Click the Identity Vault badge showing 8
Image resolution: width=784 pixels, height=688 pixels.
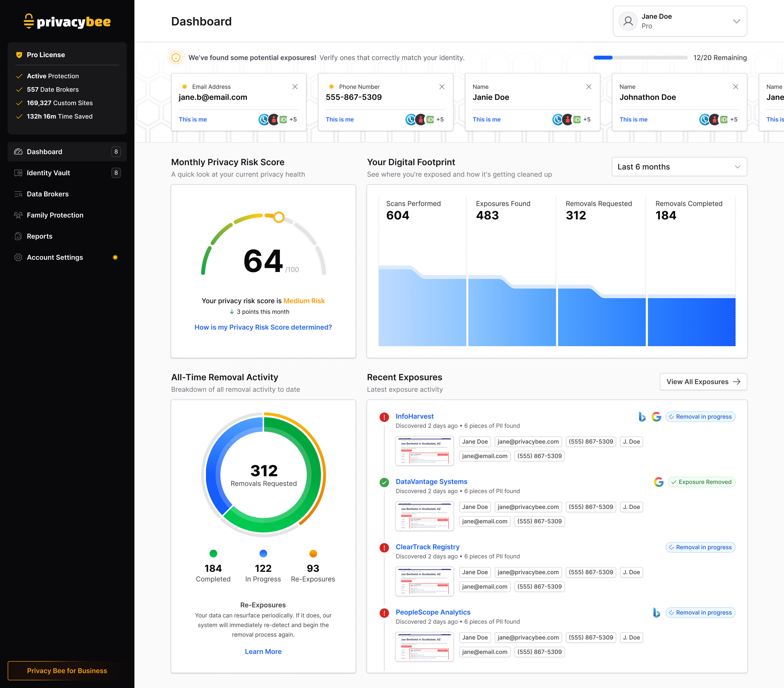point(116,173)
